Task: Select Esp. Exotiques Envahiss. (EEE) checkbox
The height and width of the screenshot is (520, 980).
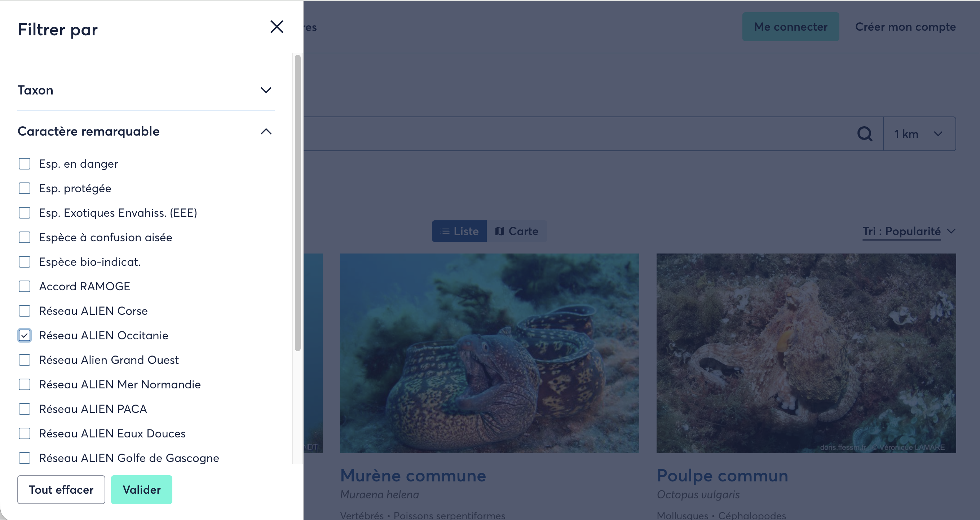Action: 25,213
